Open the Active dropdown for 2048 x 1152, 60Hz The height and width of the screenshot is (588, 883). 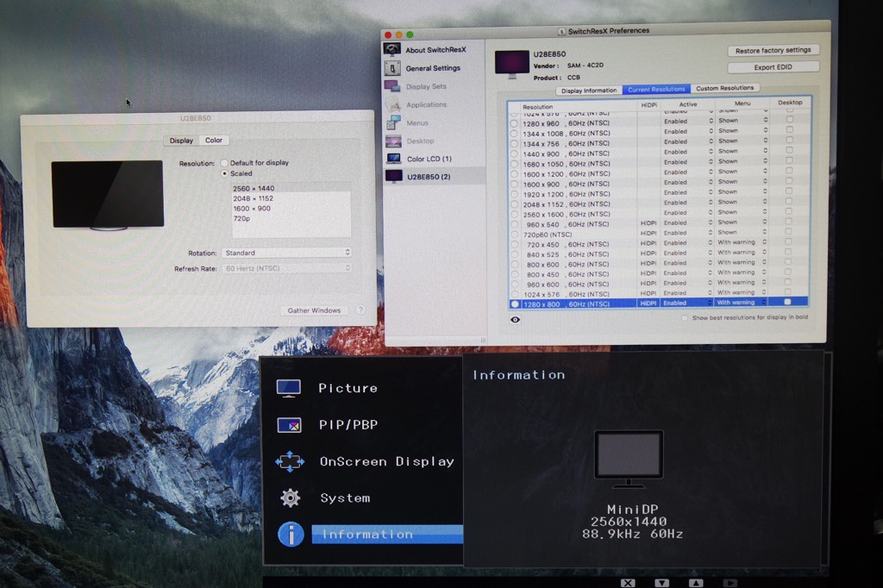687,203
